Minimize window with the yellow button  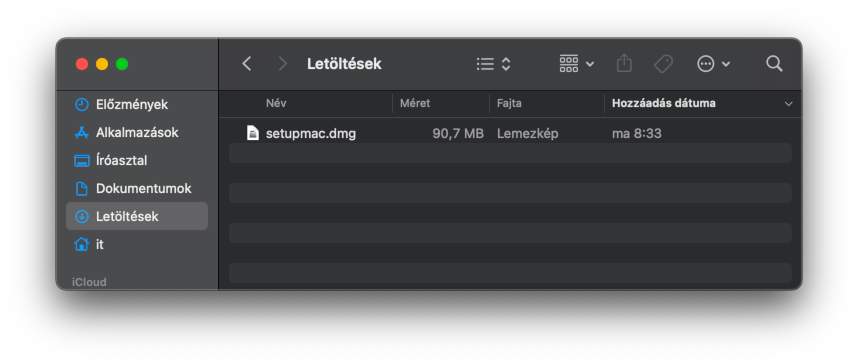pos(102,64)
